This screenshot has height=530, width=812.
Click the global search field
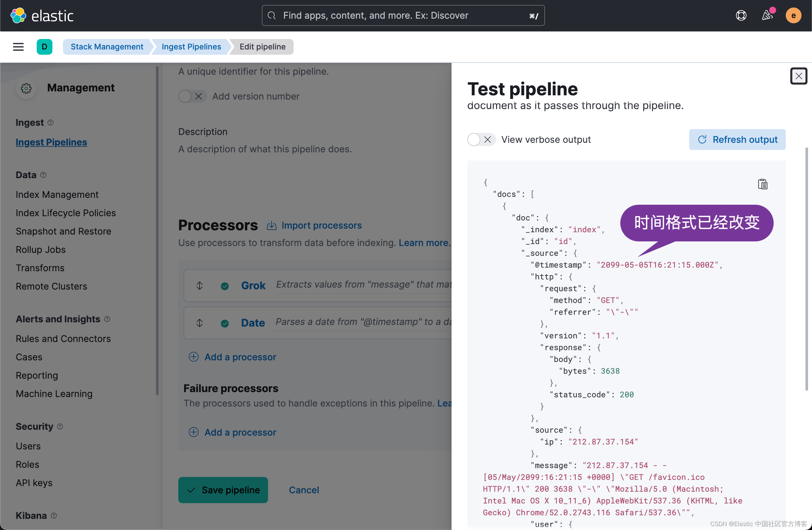coord(403,16)
